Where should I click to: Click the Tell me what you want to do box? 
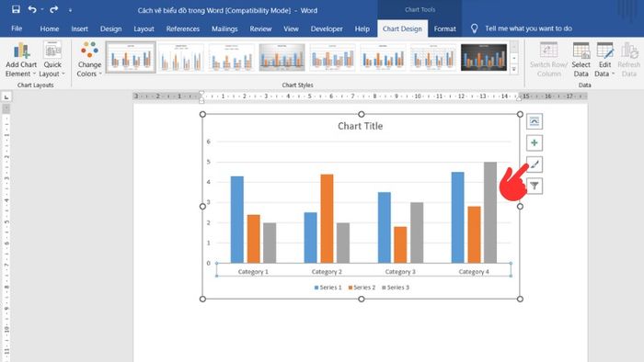(528, 28)
